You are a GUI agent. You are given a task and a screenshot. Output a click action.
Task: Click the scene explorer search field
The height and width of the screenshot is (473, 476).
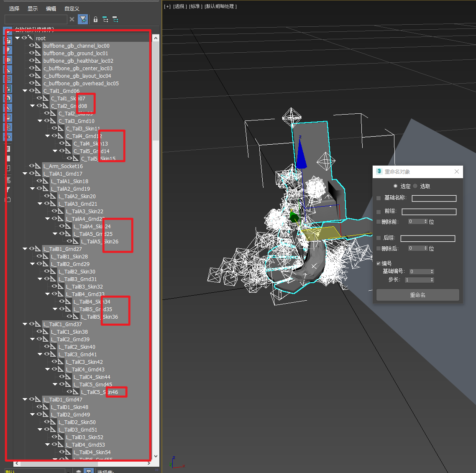pos(36,19)
